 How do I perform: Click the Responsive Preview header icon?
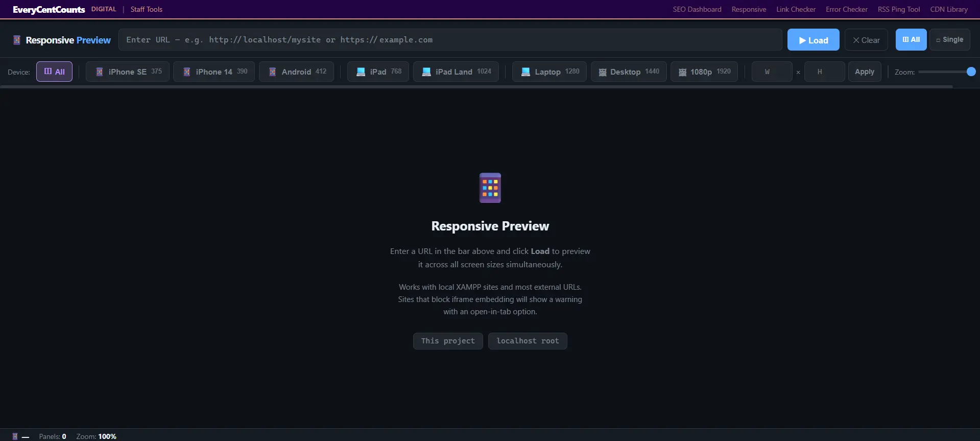pos(17,40)
